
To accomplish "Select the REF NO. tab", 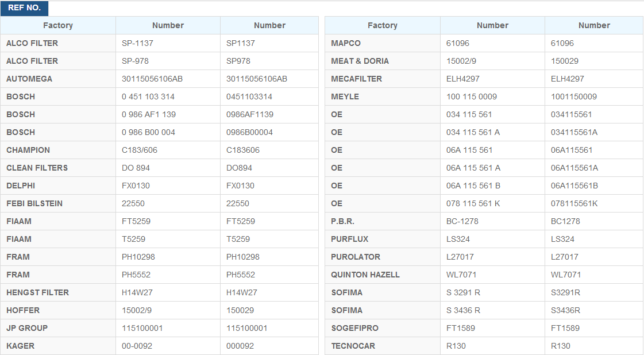I will pyautogui.click(x=24, y=8).
